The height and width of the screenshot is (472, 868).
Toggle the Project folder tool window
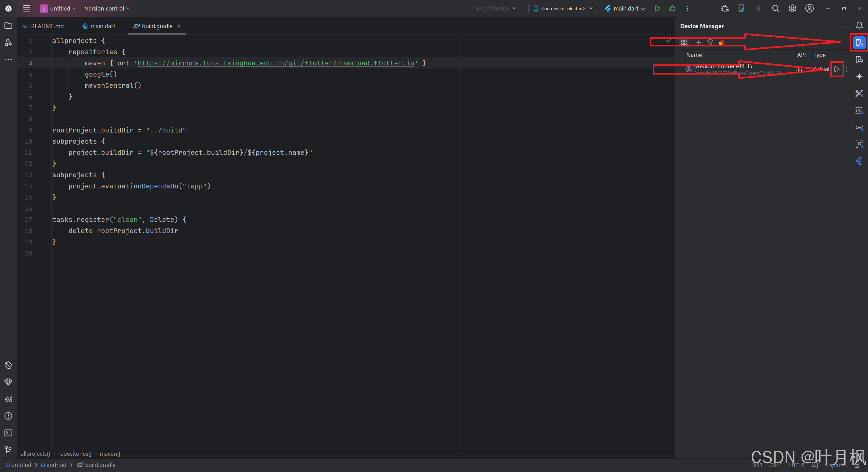[8, 26]
